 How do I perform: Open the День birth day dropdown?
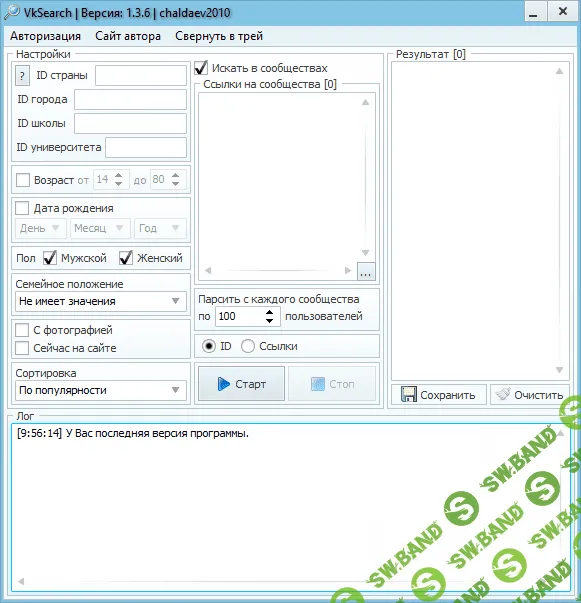click(x=41, y=228)
